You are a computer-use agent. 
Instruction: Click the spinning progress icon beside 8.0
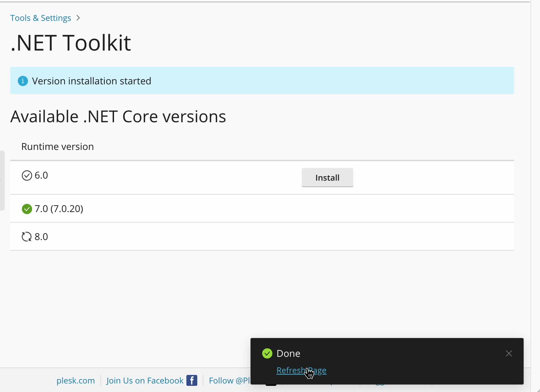(x=27, y=237)
